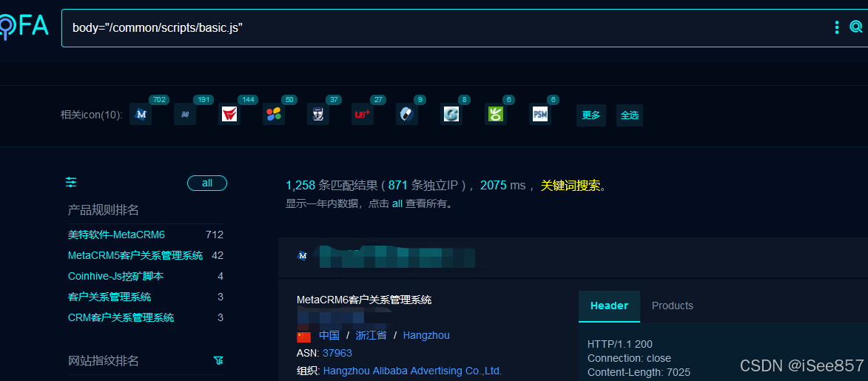Click the funnel icon beside 网站指纹排名
868x381 pixels.
coord(218,361)
